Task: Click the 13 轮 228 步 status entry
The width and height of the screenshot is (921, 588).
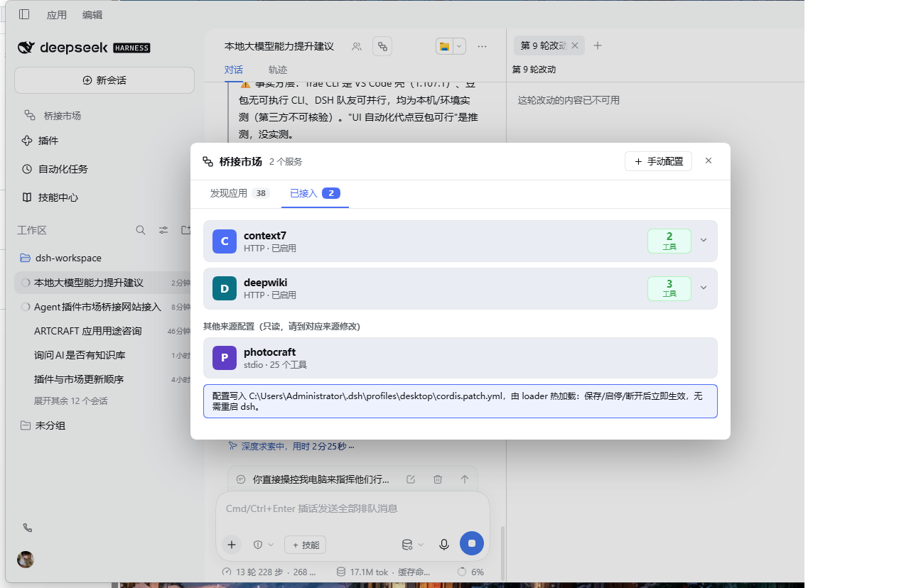Action: point(269,572)
